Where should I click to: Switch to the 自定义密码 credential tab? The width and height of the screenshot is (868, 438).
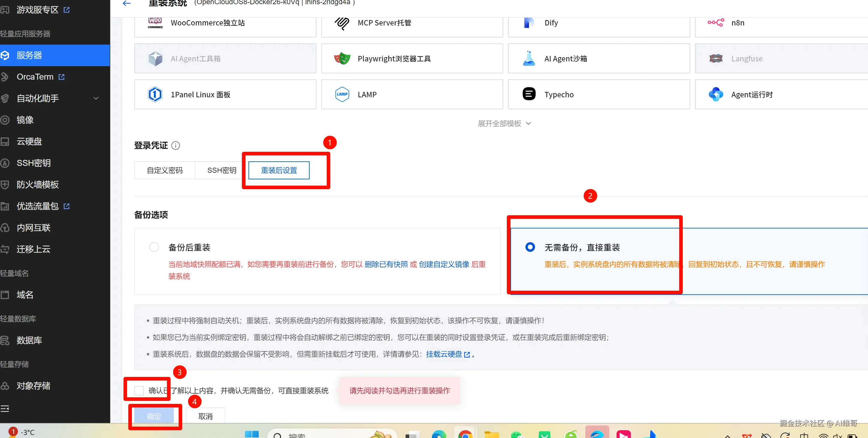(x=165, y=170)
